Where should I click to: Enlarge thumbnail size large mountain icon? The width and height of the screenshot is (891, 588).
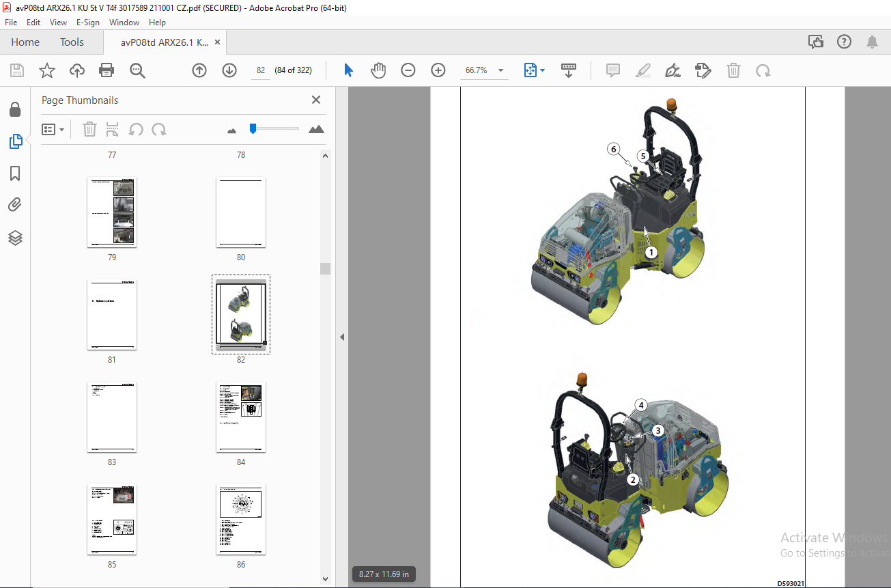pyautogui.click(x=316, y=129)
